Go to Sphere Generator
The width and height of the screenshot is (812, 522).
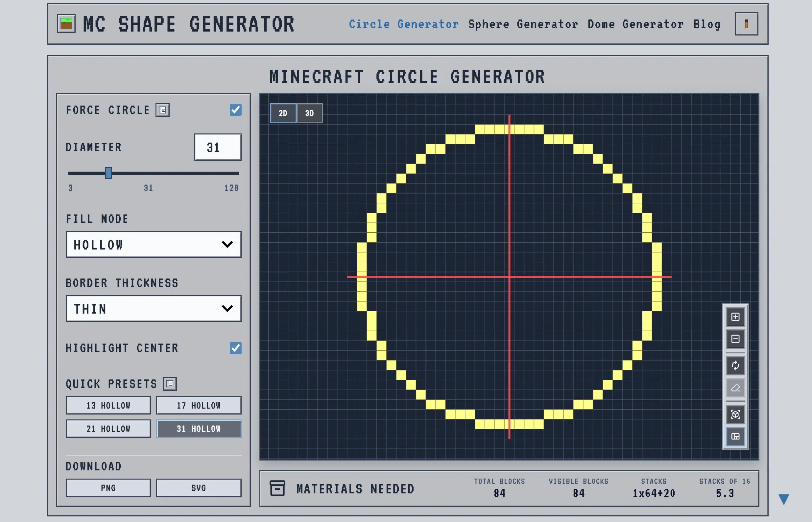(x=523, y=24)
